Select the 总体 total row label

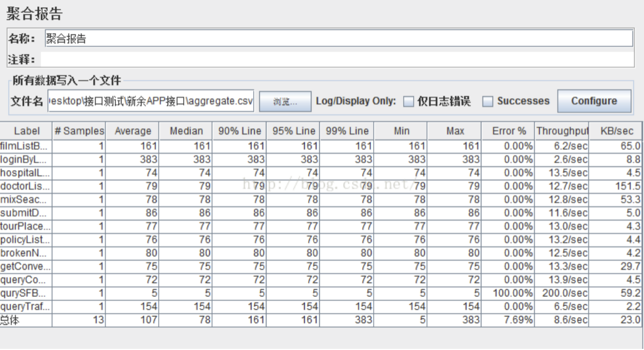pyautogui.click(x=26, y=320)
